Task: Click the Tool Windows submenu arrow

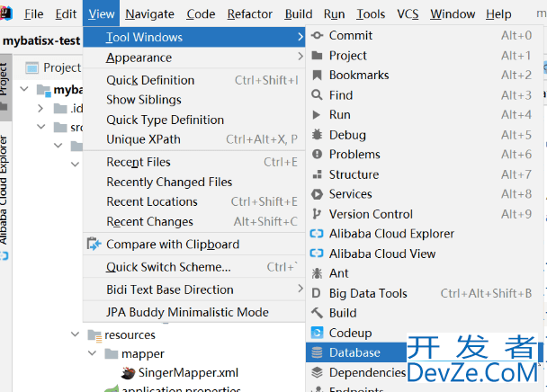Action: (300, 36)
